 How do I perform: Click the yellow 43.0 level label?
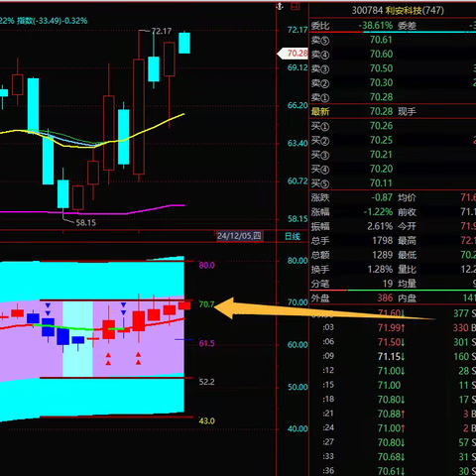pyautogui.click(x=206, y=421)
